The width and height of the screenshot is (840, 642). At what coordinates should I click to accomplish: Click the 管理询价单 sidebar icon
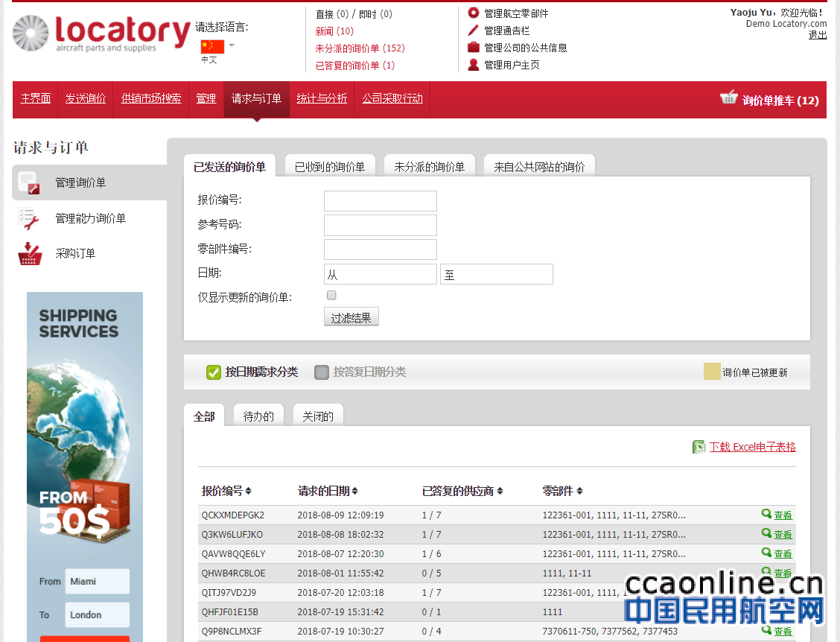click(29, 182)
